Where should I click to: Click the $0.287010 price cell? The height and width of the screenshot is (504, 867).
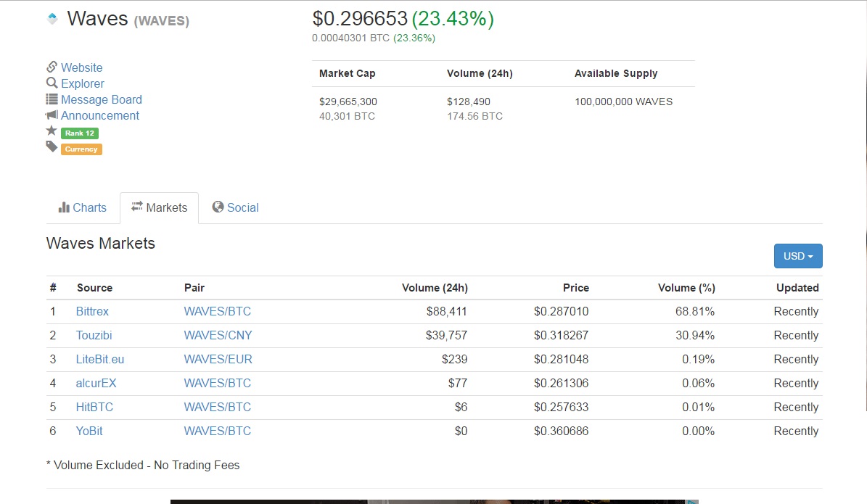562,312
